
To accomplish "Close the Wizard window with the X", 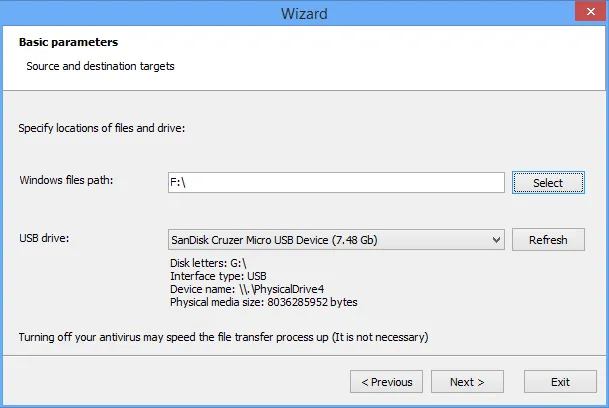I will (590, 12).
